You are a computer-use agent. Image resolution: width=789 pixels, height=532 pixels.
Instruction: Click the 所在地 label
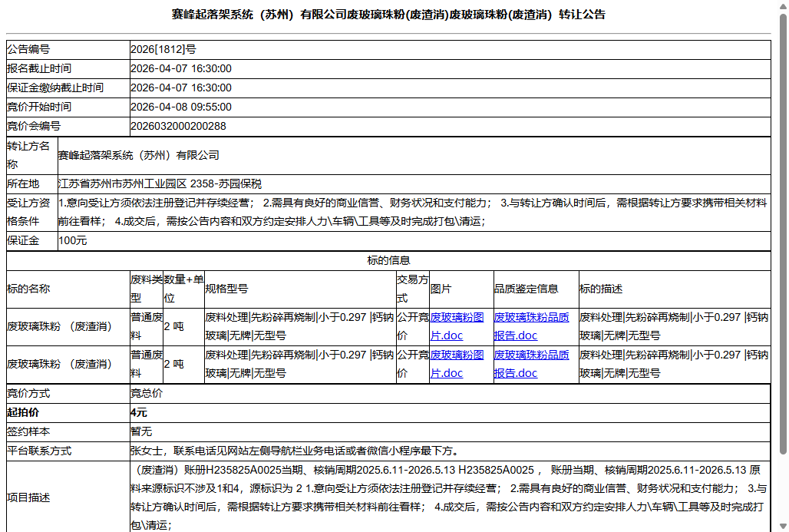coord(23,183)
